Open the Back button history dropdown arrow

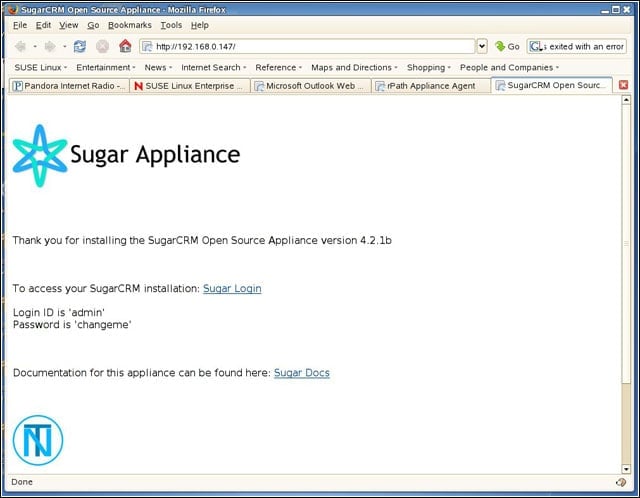35,47
